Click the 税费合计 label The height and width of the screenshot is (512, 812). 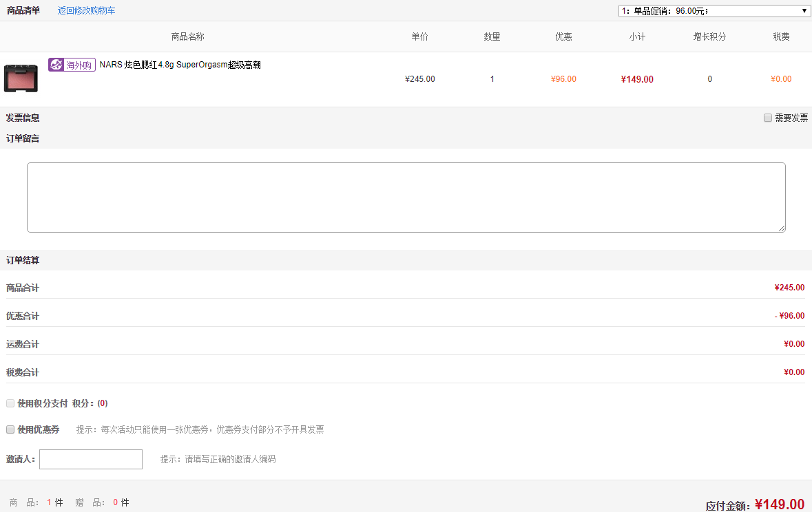coord(23,373)
